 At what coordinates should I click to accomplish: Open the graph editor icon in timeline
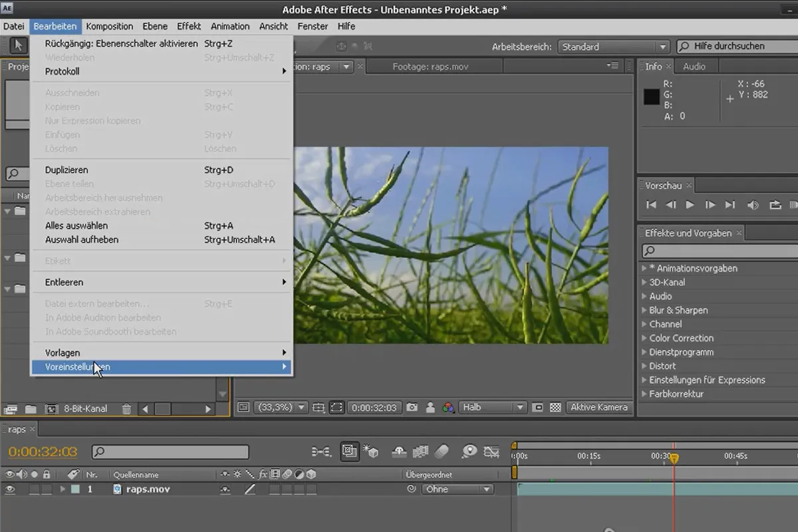(x=491, y=452)
